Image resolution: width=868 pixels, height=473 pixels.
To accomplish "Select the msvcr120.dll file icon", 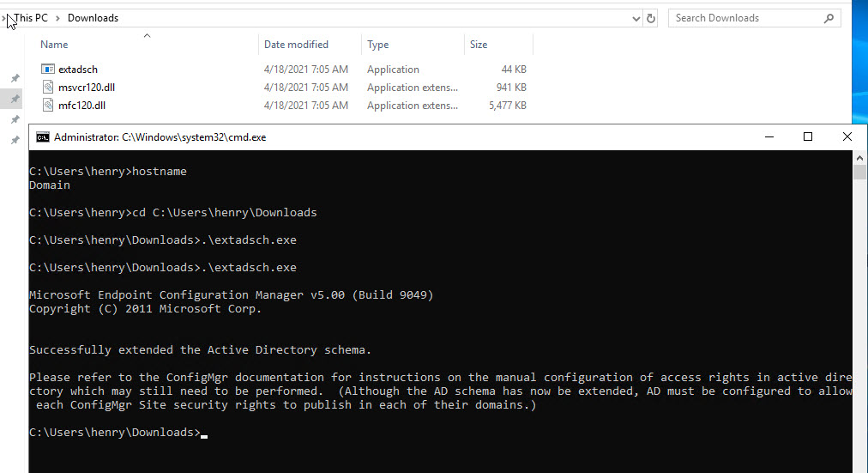I will [x=48, y=88].
